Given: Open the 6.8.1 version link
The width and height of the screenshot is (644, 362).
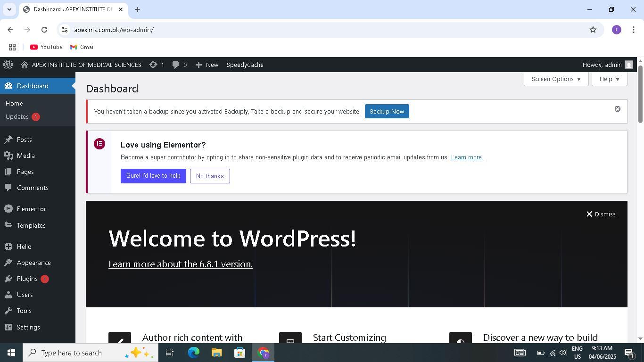Looking at the screenshot, I should (x=181, y=264).
